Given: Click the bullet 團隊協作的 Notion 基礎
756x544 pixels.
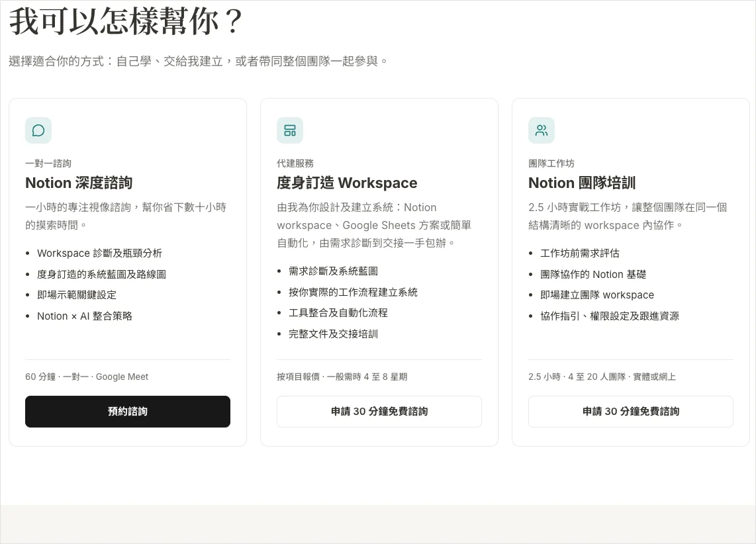Looking at the screenshot, I should point(593,274).
